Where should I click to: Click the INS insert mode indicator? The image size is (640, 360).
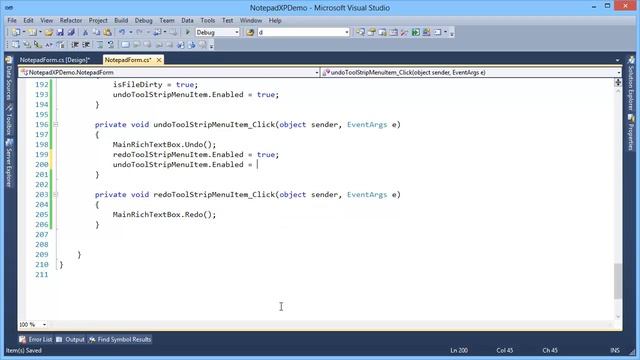[x=615, y=350]
